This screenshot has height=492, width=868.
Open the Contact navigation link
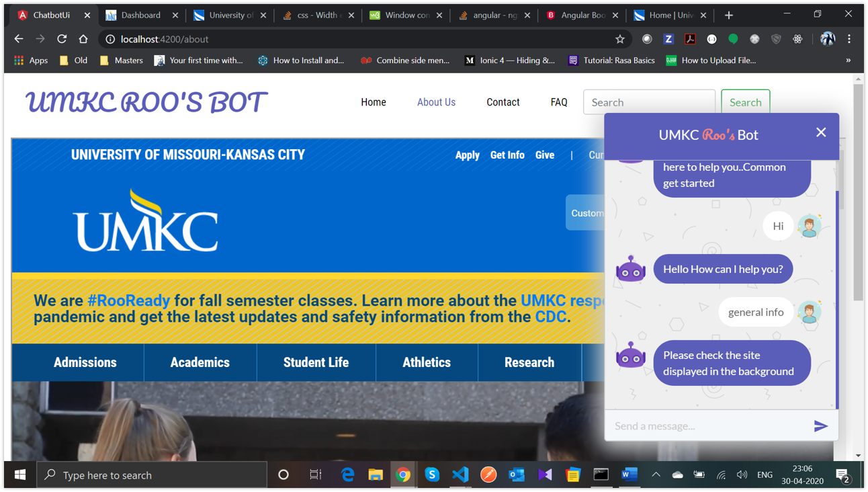tap(503, 102)
